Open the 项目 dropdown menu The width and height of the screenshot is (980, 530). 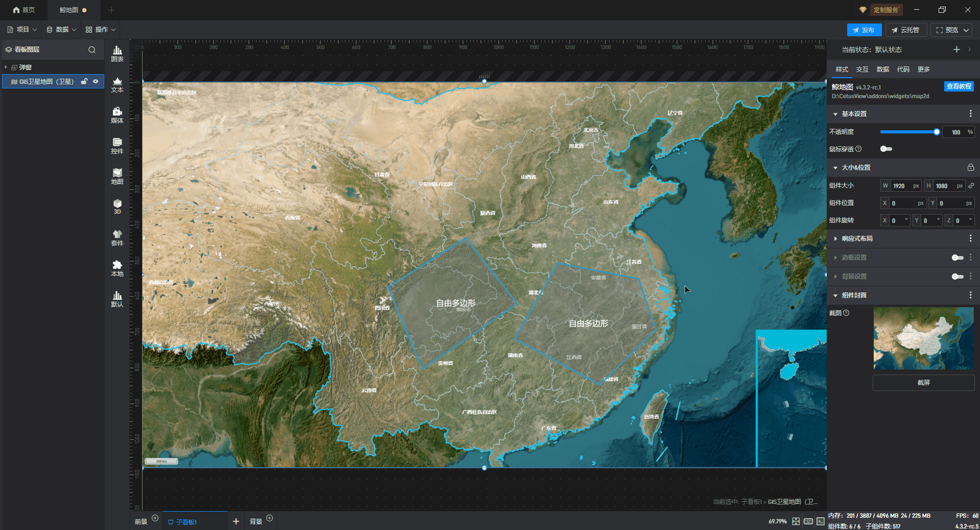[22, 30]
